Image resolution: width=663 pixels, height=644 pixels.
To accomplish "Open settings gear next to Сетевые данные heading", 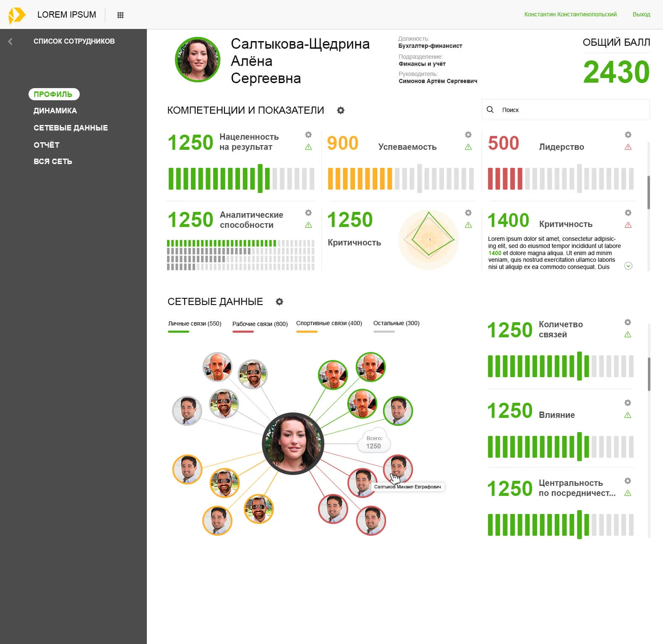I will click(279, 302).
